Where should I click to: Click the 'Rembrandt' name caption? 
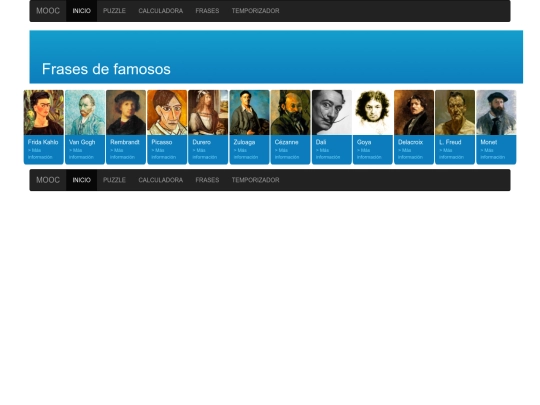pos(125,142)
